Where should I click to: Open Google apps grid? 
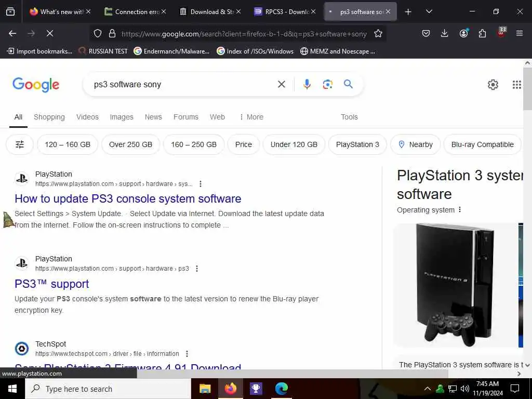pyautogui.click(x=516, y=85)
